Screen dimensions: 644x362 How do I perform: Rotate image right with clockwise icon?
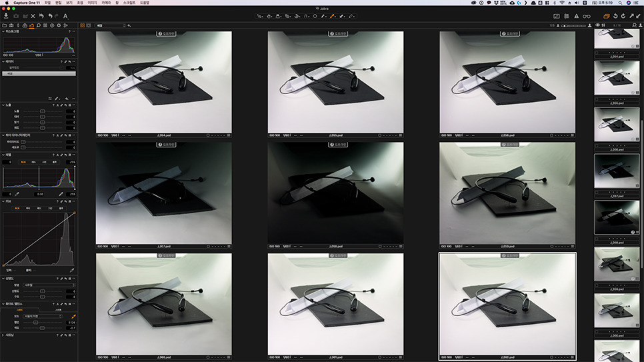(623, 16)
